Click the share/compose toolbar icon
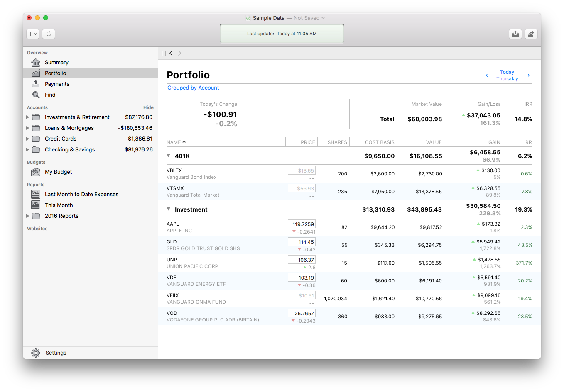This screenshot has width=564, height=392. click(x=531, y=34)
